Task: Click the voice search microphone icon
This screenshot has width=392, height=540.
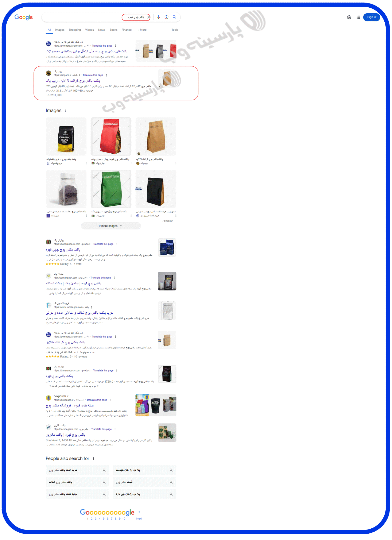Action: click(x=159, y=17)
